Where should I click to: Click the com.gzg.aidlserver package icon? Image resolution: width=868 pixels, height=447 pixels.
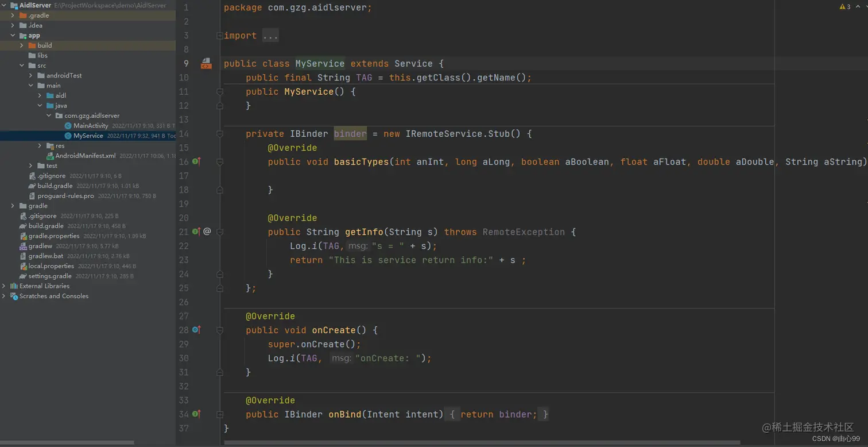click(59, 116)
